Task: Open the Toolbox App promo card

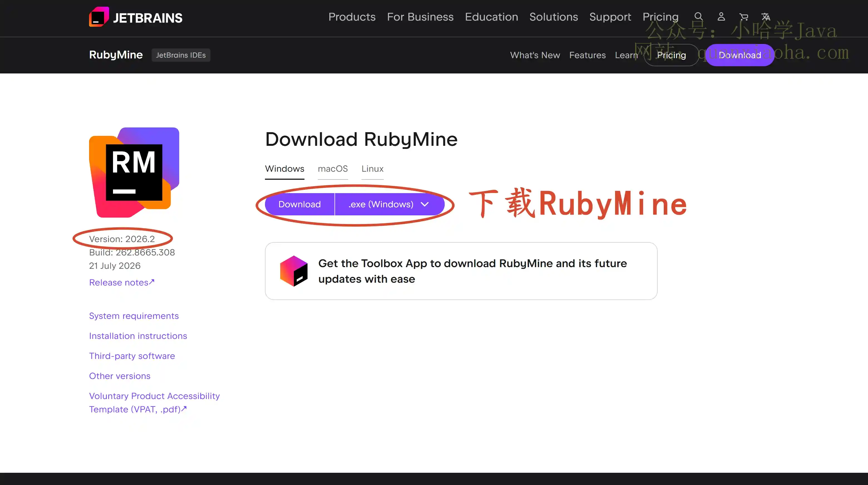Action: pos(461,271)
